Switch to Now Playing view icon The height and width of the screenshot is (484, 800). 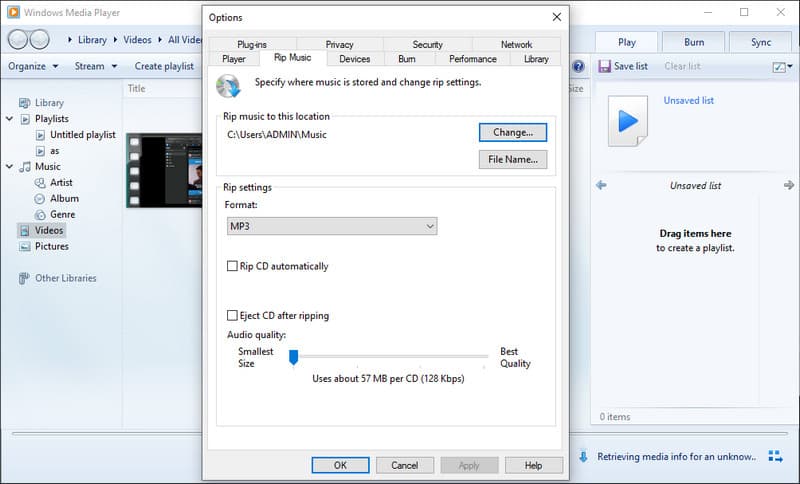click(x=776, y=456)
